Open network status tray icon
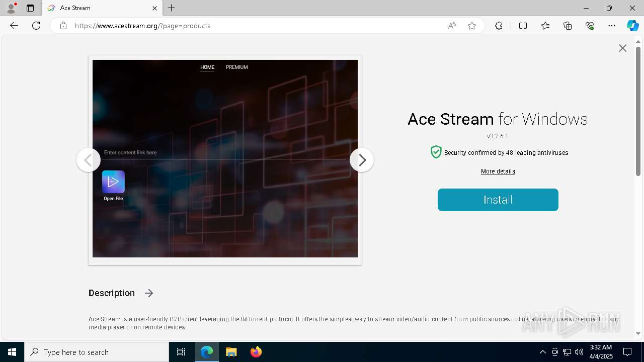This screenshot has width=644, height=362. tap(567, 352)
